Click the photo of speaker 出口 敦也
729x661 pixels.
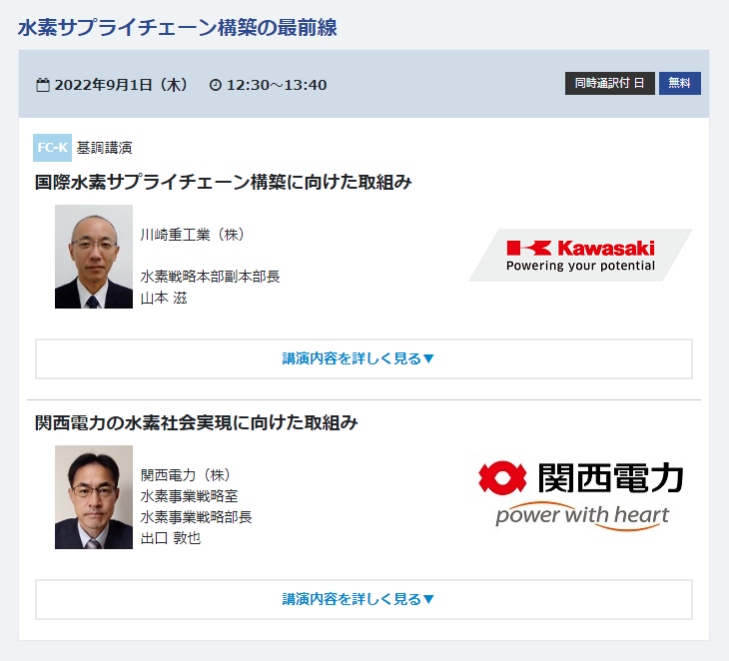click(94, 497)
